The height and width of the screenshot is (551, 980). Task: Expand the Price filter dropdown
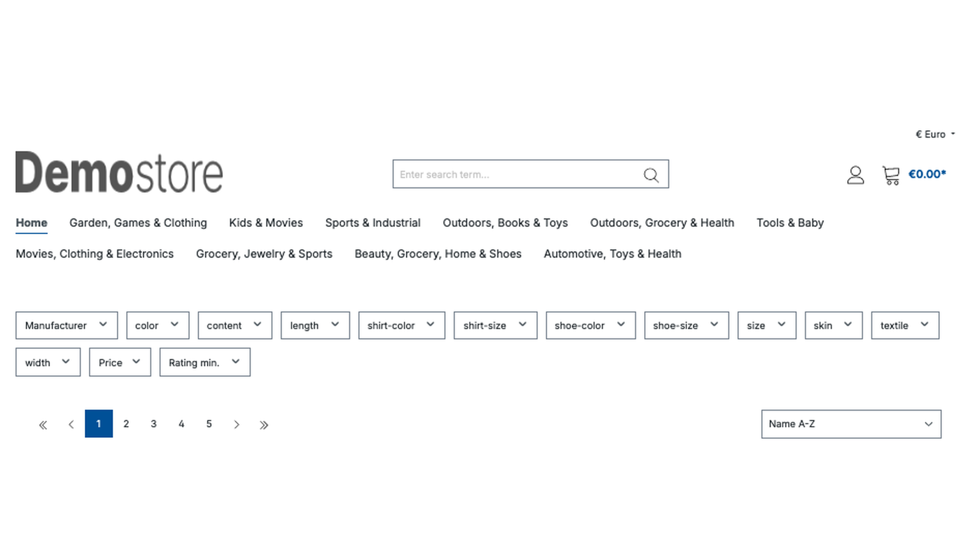(x=119, y=362)
